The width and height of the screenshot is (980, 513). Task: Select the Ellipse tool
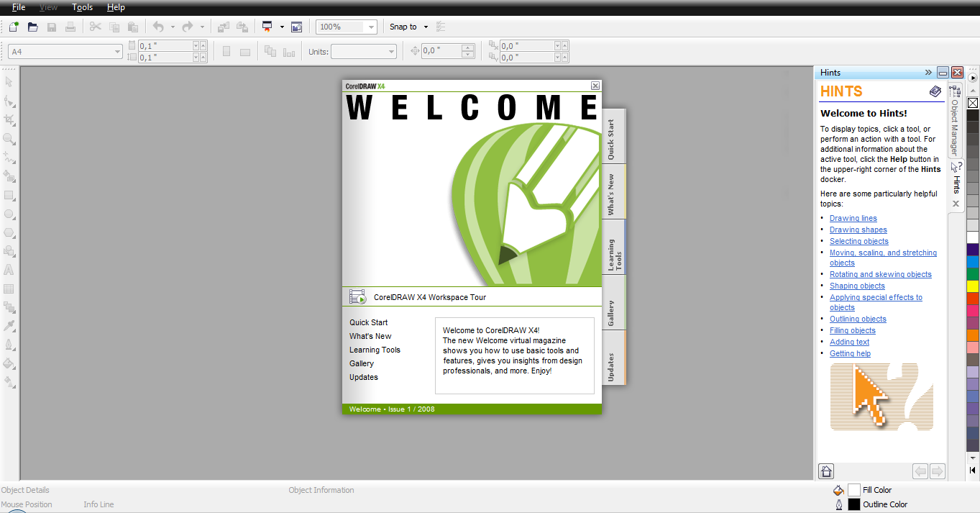point(9,214)
